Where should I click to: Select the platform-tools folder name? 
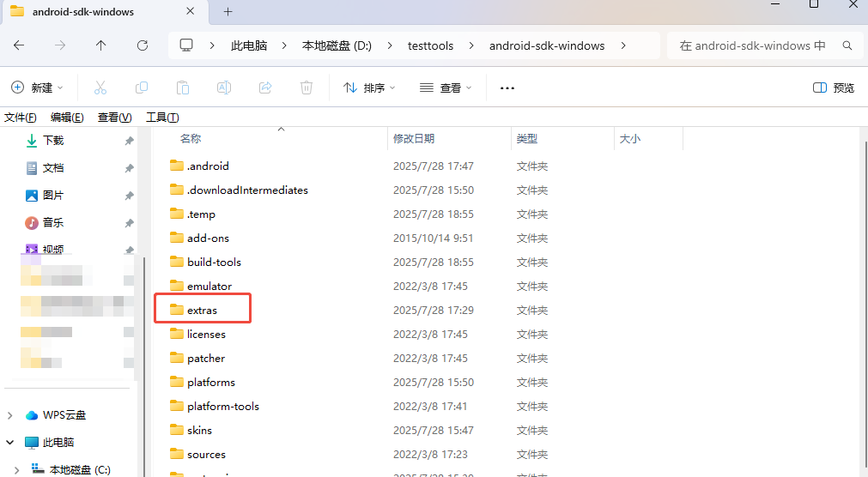click(223, 406)
